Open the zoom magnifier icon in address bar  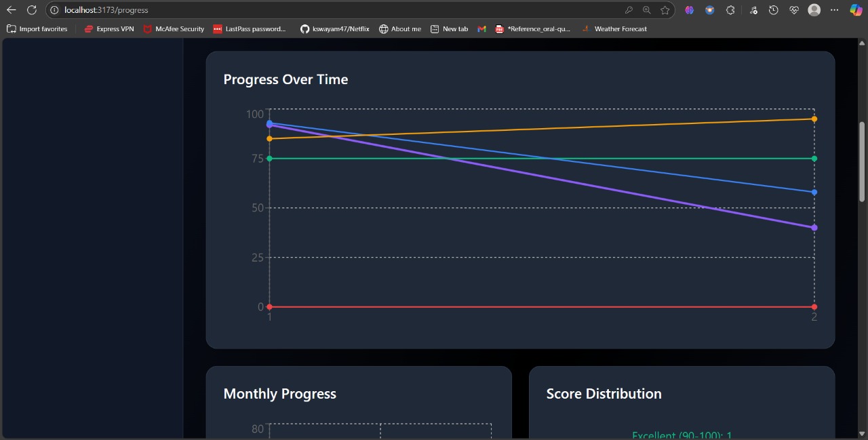(647, 10)
